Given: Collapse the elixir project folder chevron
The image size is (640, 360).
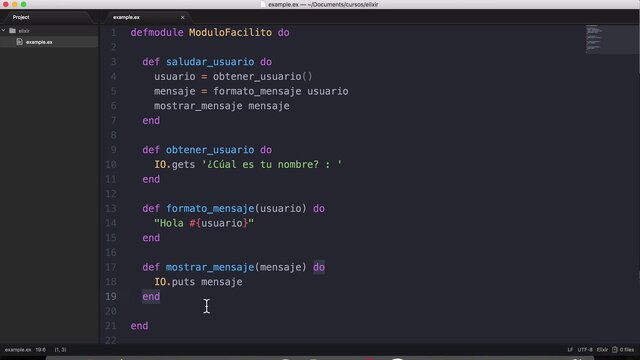Looking at the screenshot, I should point(4,31).
